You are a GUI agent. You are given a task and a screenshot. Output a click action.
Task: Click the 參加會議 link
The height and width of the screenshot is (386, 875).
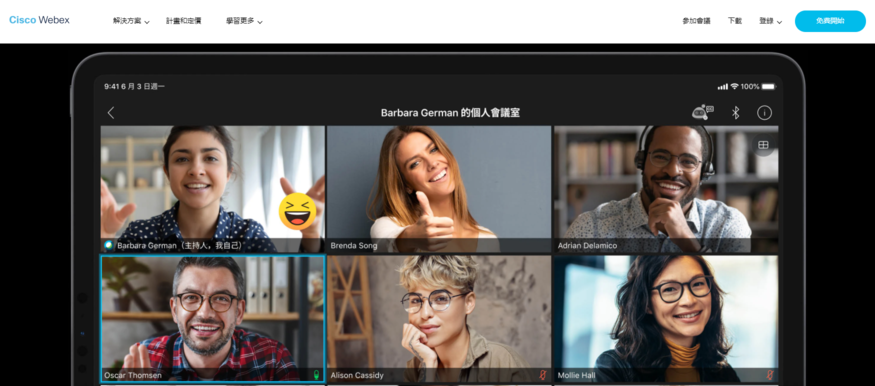pos(696,21)
